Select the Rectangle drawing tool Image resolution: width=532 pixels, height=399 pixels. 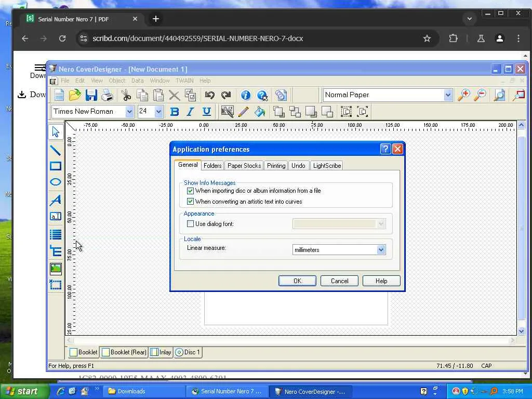click(56, 166)
